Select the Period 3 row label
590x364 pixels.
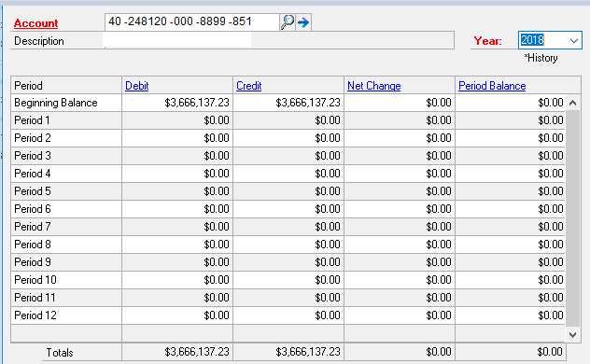33,156
